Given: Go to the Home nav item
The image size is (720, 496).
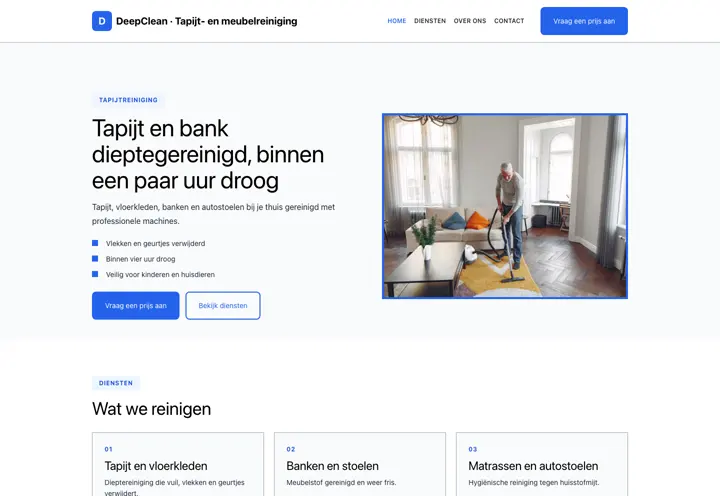Looking at the screenshot, I should coord(397,21).
